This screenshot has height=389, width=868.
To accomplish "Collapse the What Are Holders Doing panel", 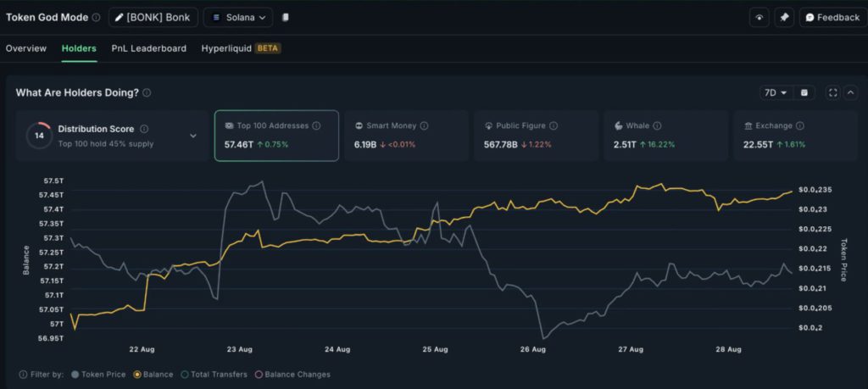I will (851, 92).
